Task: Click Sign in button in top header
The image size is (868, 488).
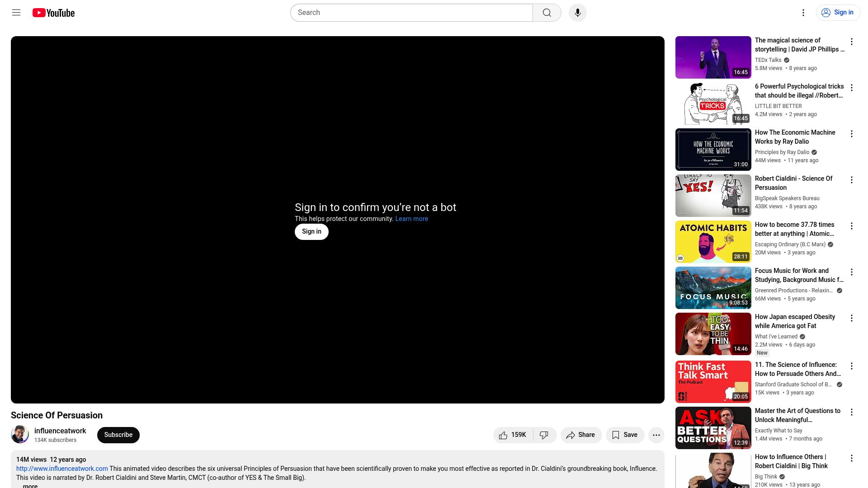Action: [838, 13]
